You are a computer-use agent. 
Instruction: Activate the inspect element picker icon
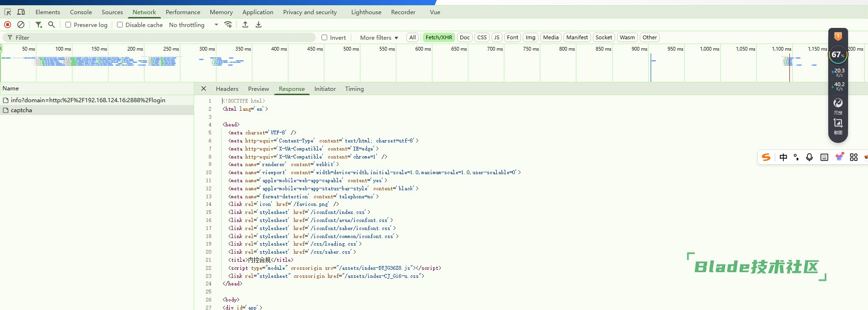(x=8, y=12)
